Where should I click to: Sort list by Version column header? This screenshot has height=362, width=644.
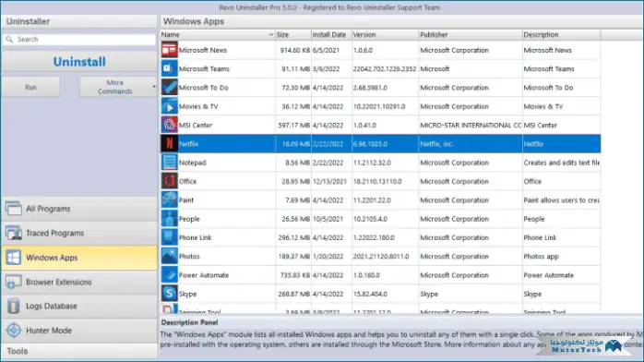[385, 34]
